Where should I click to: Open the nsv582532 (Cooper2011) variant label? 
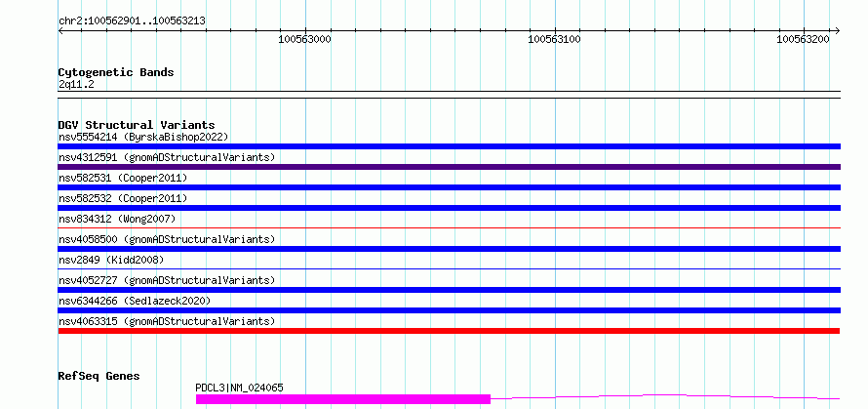pos(123,198)
